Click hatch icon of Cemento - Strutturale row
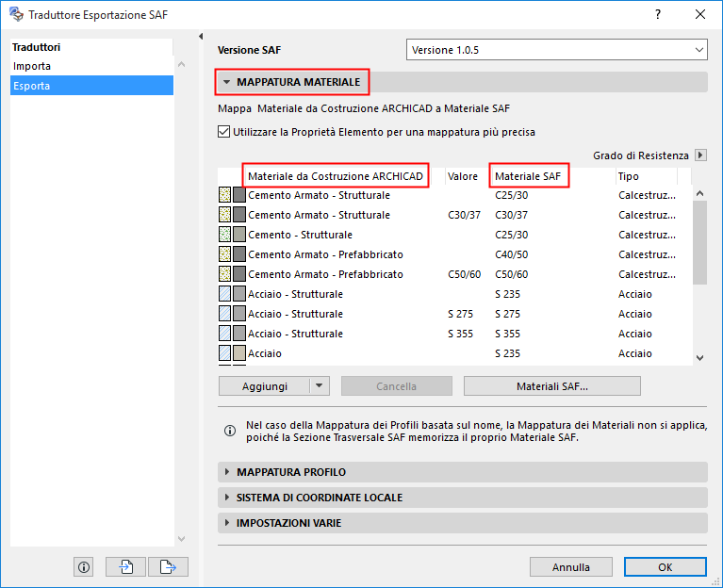723x588 pixels. pos(224,235)
